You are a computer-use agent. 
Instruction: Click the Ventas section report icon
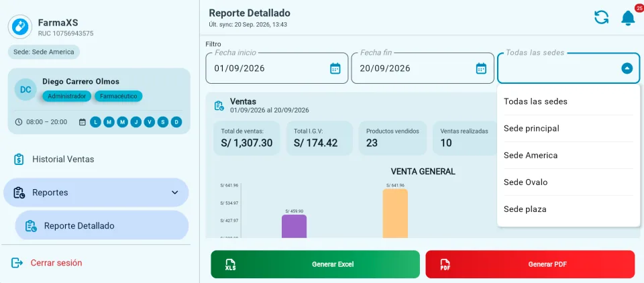[219, 105]
